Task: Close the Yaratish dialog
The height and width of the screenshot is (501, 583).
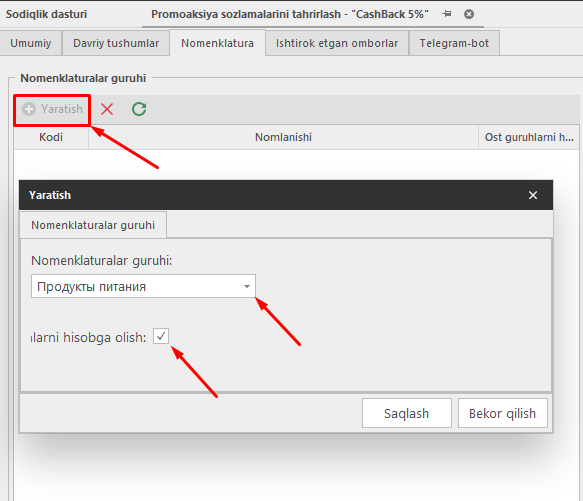Action: (x=533, y=195)
